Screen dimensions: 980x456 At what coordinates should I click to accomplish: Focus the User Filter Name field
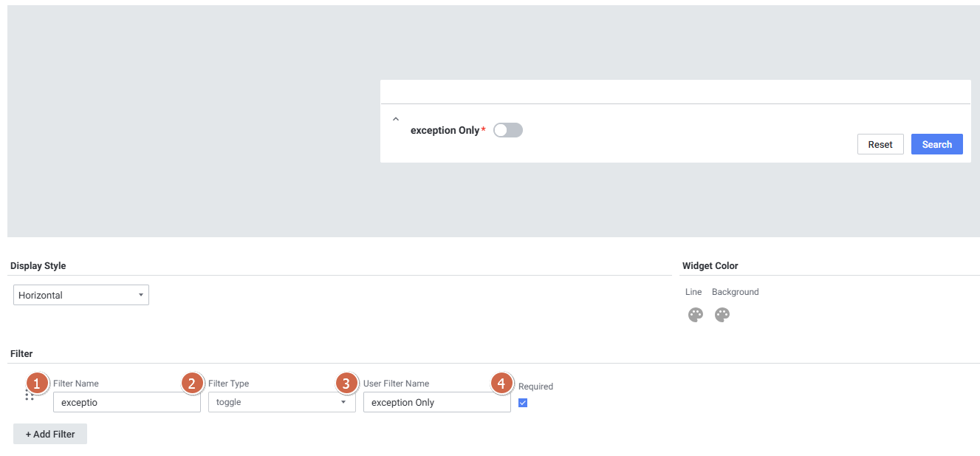click(x=436, y=402)
